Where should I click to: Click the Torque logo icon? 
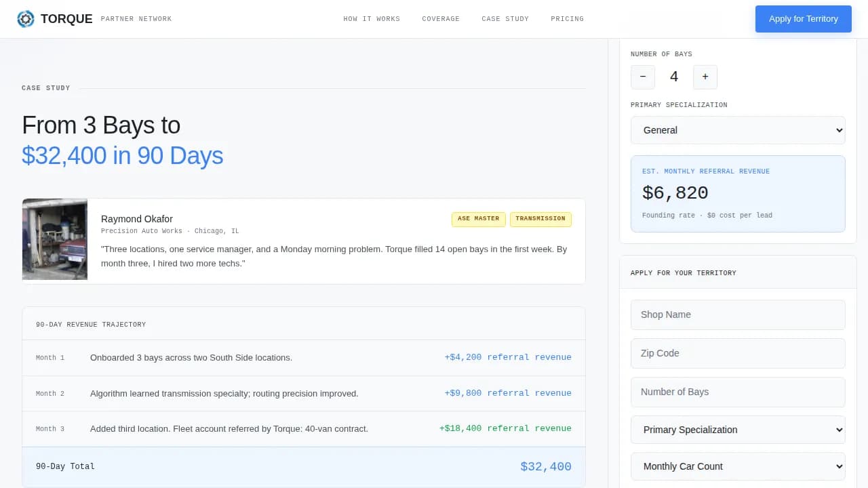(26, 18)
